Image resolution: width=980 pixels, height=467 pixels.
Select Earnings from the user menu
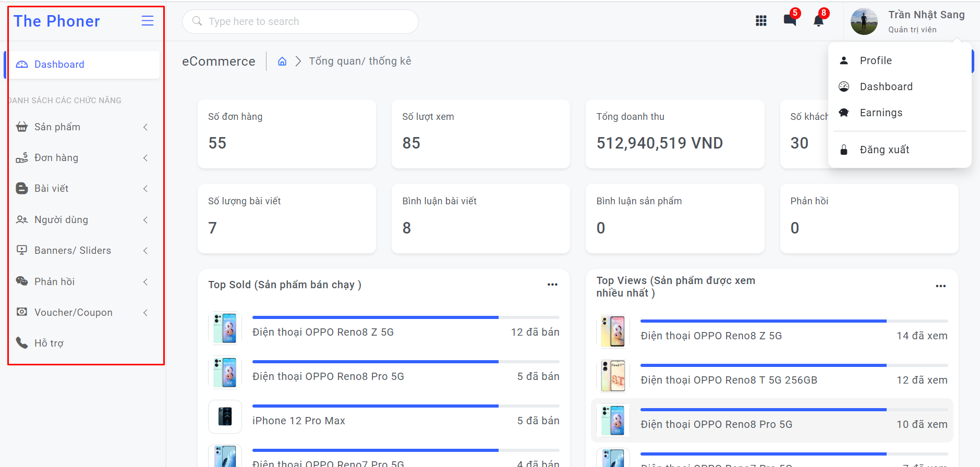[900, 113]
